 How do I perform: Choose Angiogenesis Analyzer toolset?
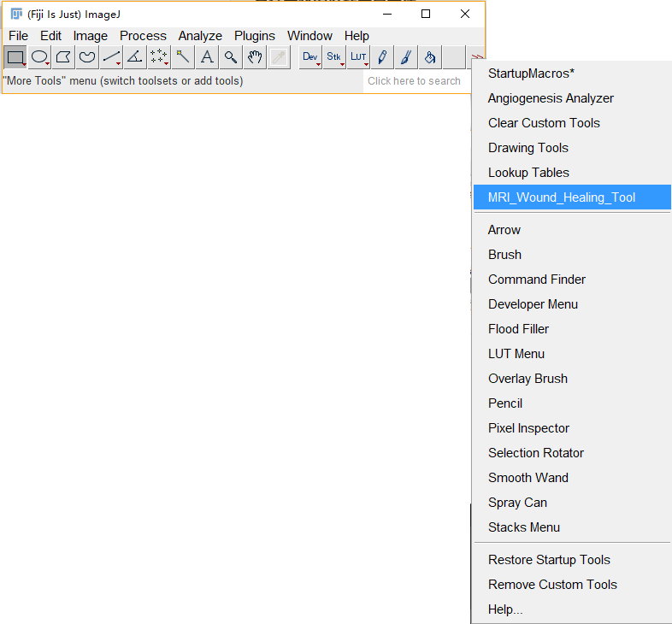572,98
